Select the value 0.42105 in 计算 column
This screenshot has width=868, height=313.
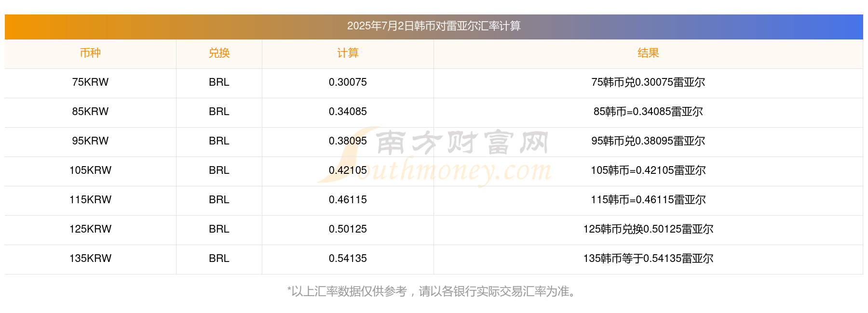point(348,170)
